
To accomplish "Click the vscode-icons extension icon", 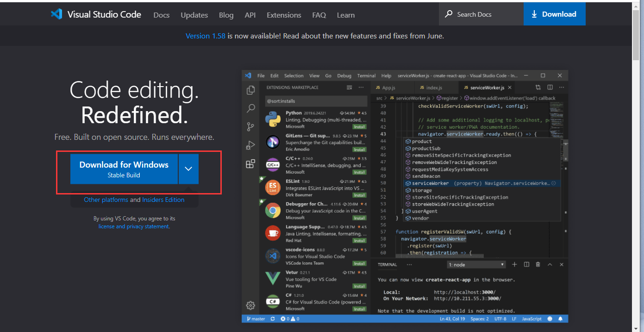I will (273, 256).
